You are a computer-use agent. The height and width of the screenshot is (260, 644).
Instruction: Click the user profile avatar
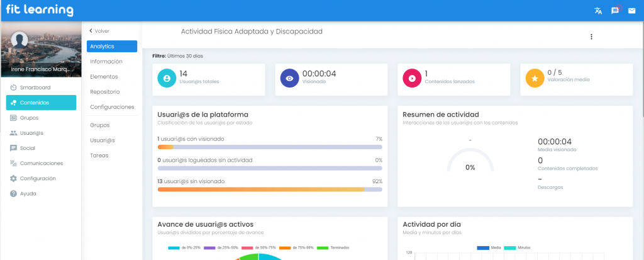[19, 40]
